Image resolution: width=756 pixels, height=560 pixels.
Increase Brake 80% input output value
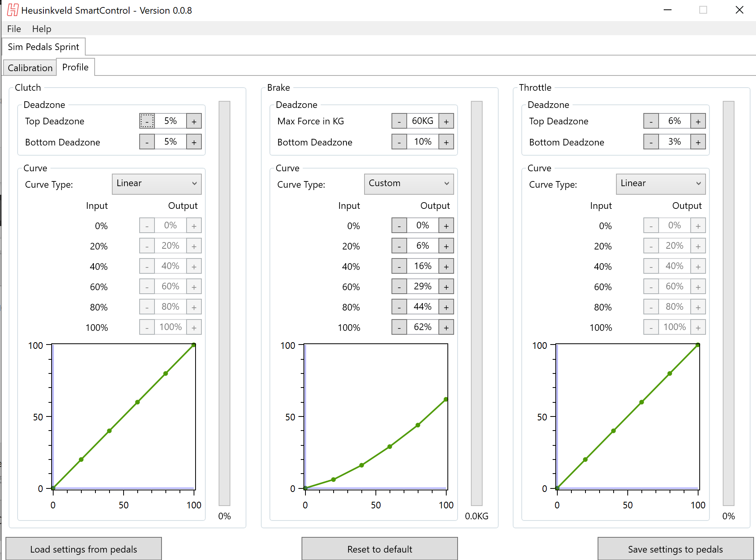click(x=446, y=307)
